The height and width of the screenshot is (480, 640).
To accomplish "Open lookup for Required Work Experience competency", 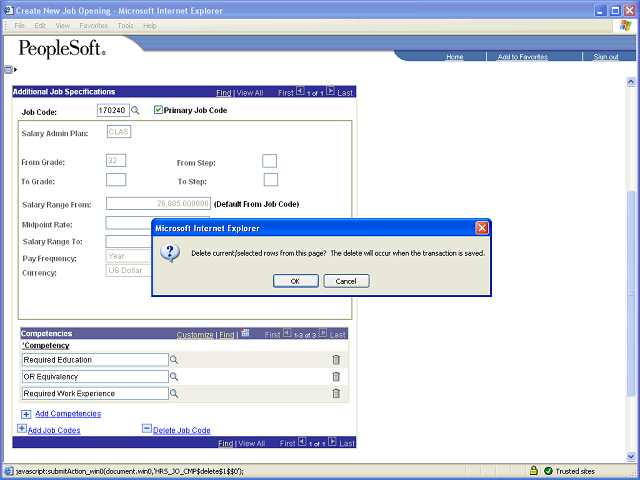I will (174, 393).
